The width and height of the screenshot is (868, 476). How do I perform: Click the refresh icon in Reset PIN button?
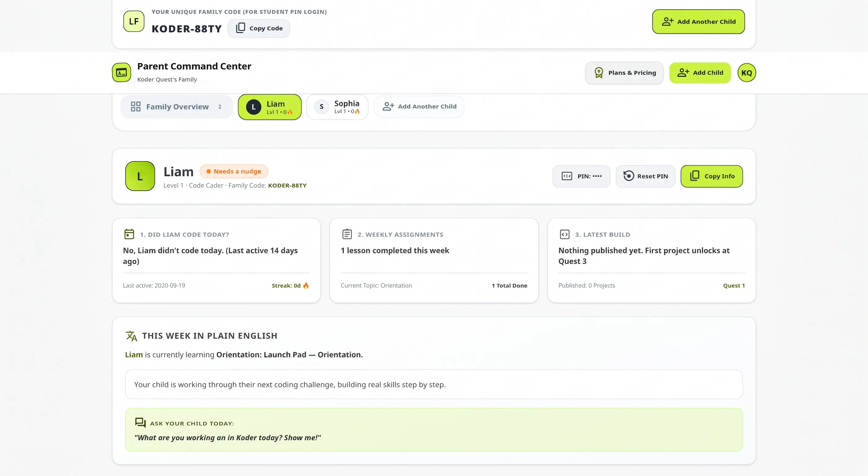coord(629,176)
